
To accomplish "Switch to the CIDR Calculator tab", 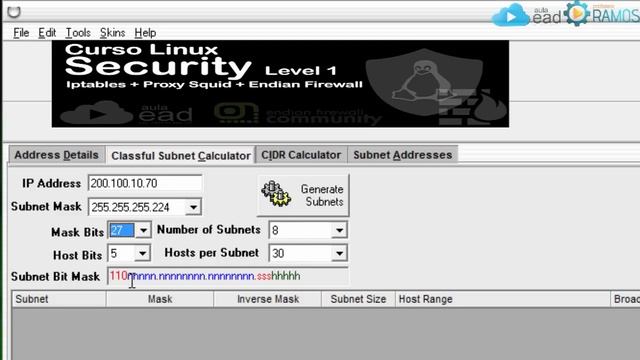I will pos(301,155).
